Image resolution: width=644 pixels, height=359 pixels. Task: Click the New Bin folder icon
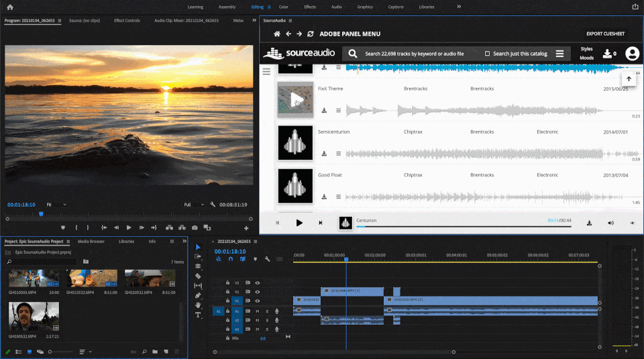pyautogui.click(x=155, y=352)
